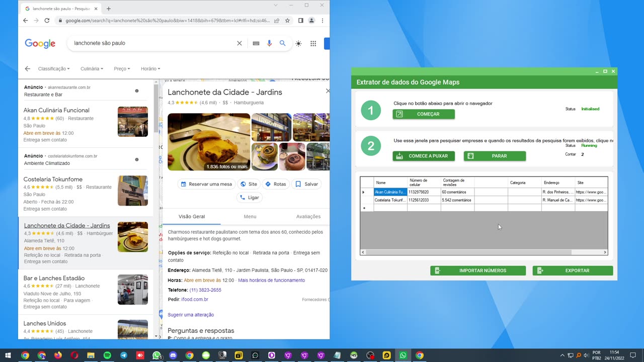Switch to the Avaliações tab
Image resolution: width=644 pixels, height=362 pixels.
coord(308,217)
